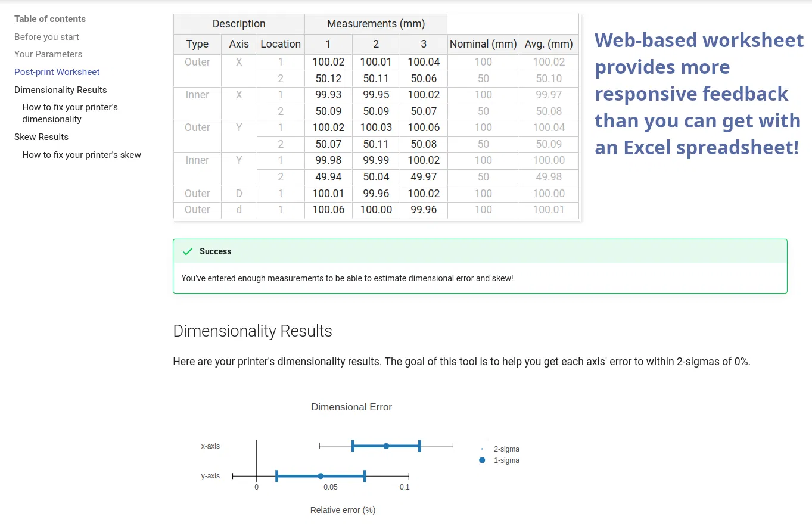Viewport: 812px width, 526px height.
Task: Click the green Success checkmark icon
Action: pos(188,252)
